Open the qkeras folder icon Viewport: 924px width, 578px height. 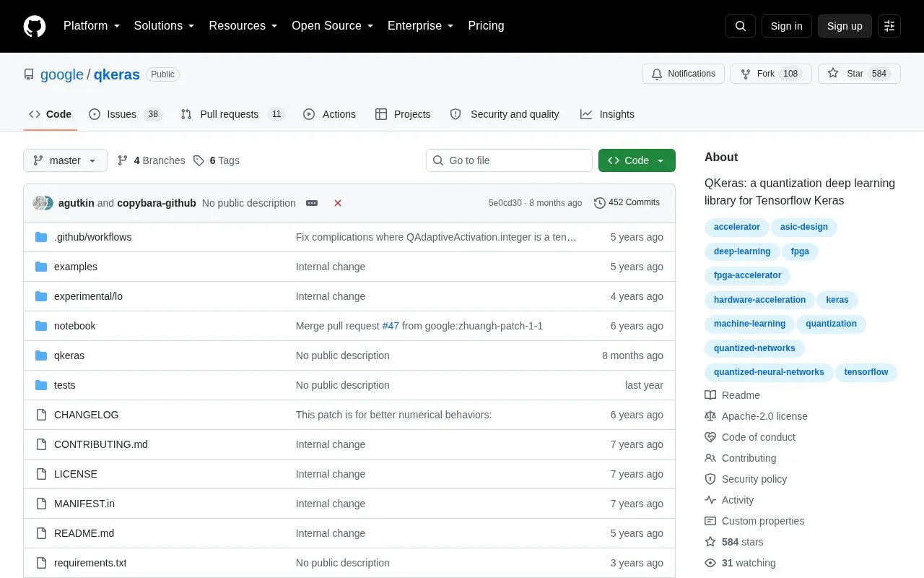click(x=41, y=355)
